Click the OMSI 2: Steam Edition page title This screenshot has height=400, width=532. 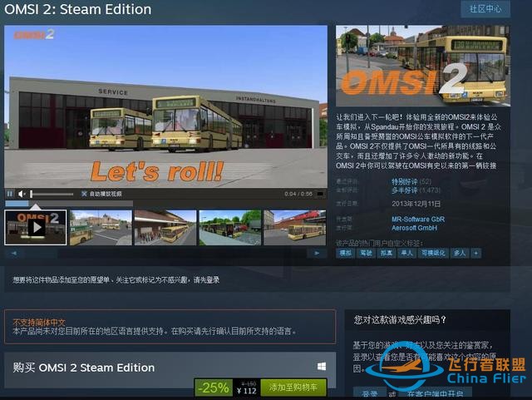[x=78, y=9]
